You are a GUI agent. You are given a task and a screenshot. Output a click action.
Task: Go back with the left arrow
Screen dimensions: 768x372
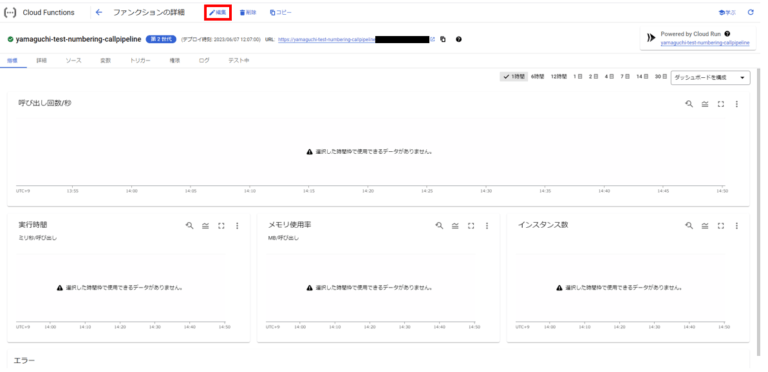coord(99,13)
